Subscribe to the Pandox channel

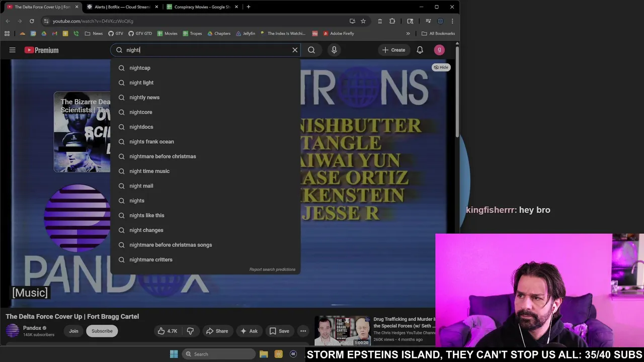tap(102, 331)
